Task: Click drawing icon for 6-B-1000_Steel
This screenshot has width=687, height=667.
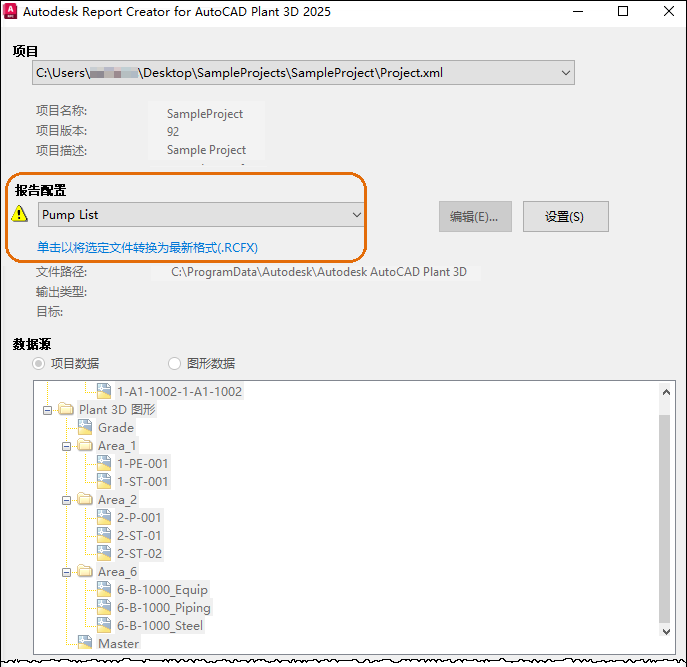Action: [x=104, y=625]
